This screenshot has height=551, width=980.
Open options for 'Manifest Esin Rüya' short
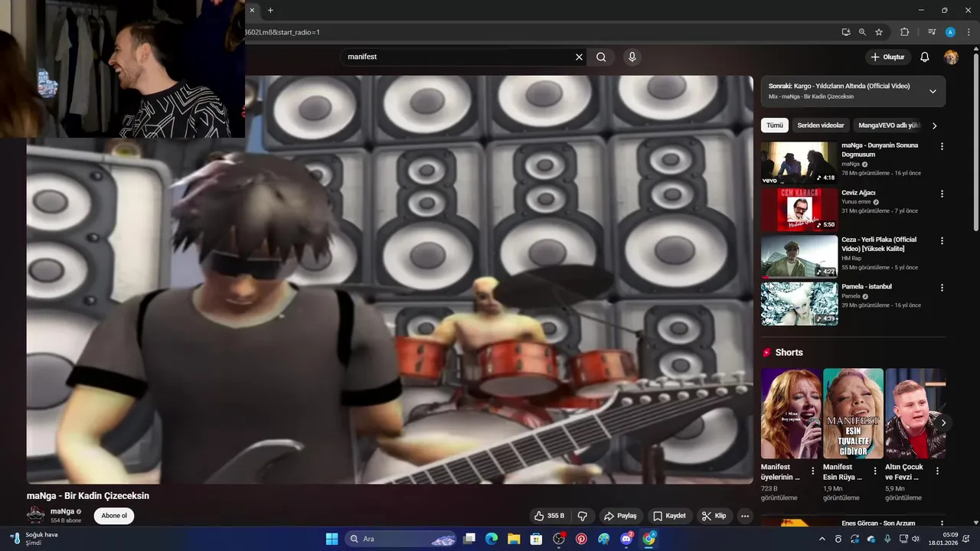875,471
